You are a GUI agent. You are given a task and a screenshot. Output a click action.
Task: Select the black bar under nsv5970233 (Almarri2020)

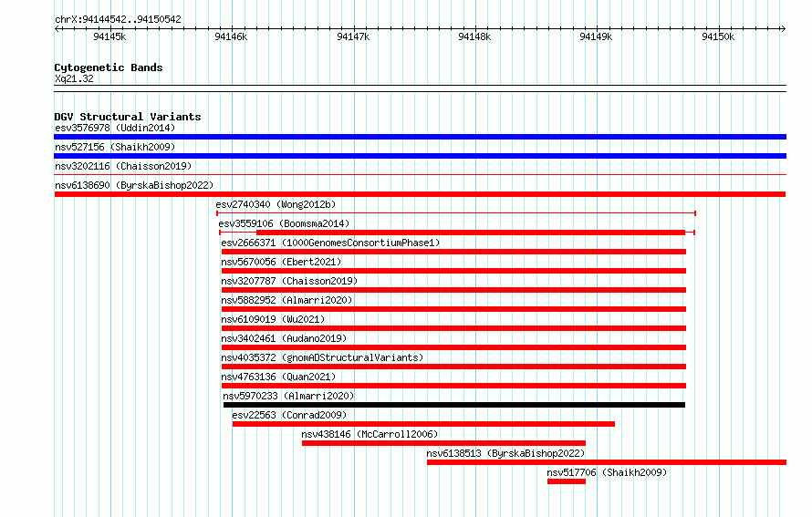coord(454,405)
